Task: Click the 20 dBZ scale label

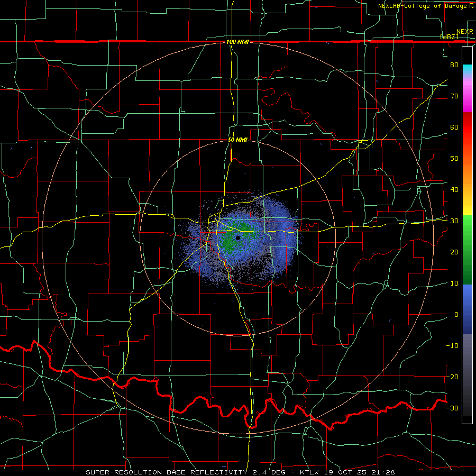Action: 454,252
